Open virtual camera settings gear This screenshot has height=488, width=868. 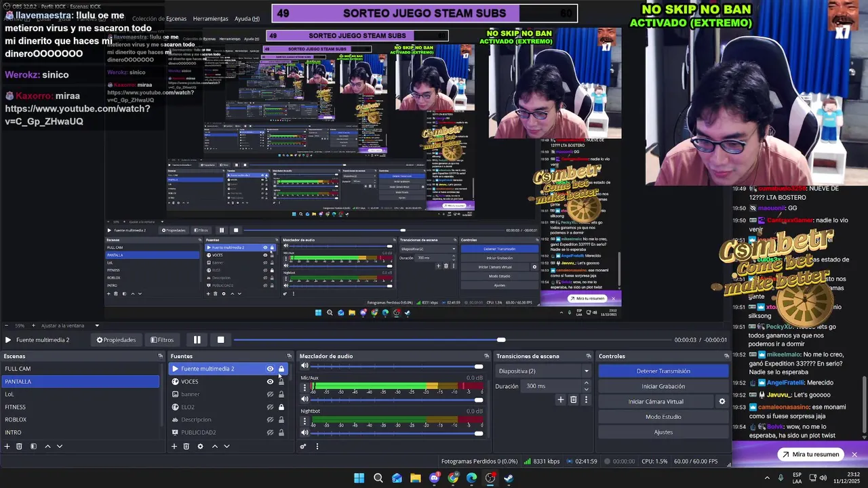(722, 401)
